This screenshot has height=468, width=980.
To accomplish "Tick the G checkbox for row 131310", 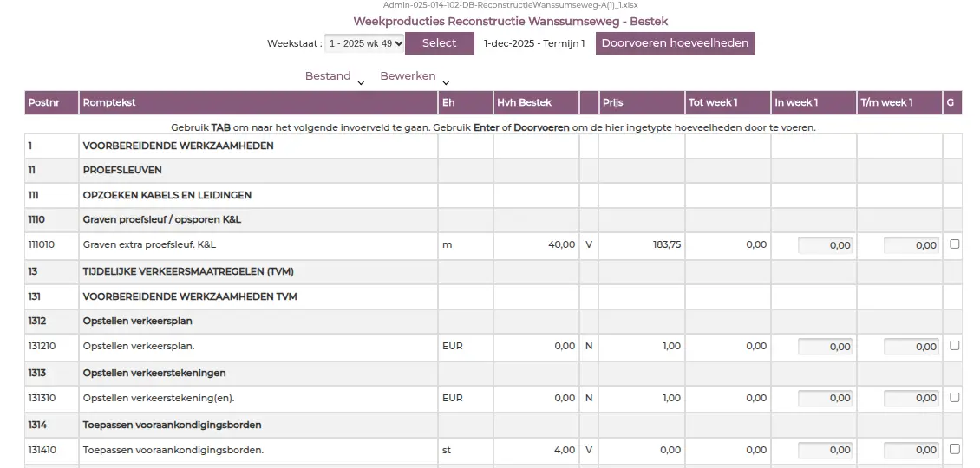I will tap(954, 398).
